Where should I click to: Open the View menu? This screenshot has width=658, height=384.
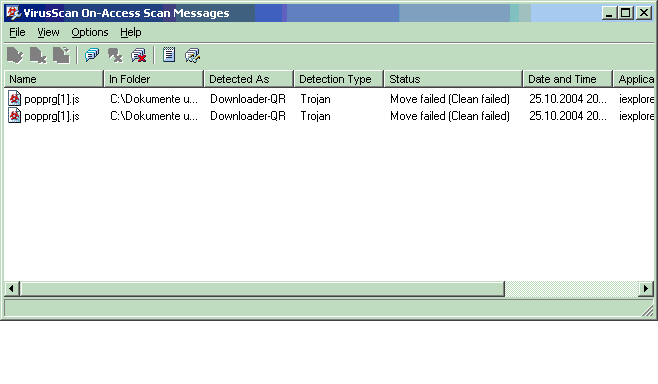coord(48,32)
